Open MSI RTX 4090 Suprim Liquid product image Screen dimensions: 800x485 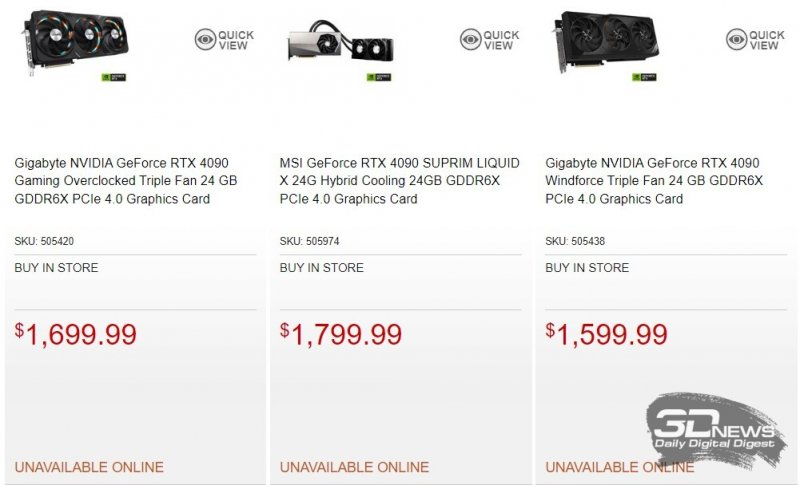(340, 48)
